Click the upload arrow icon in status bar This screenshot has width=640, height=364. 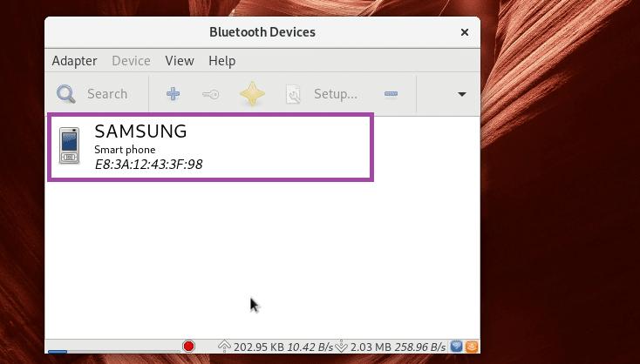224,347
